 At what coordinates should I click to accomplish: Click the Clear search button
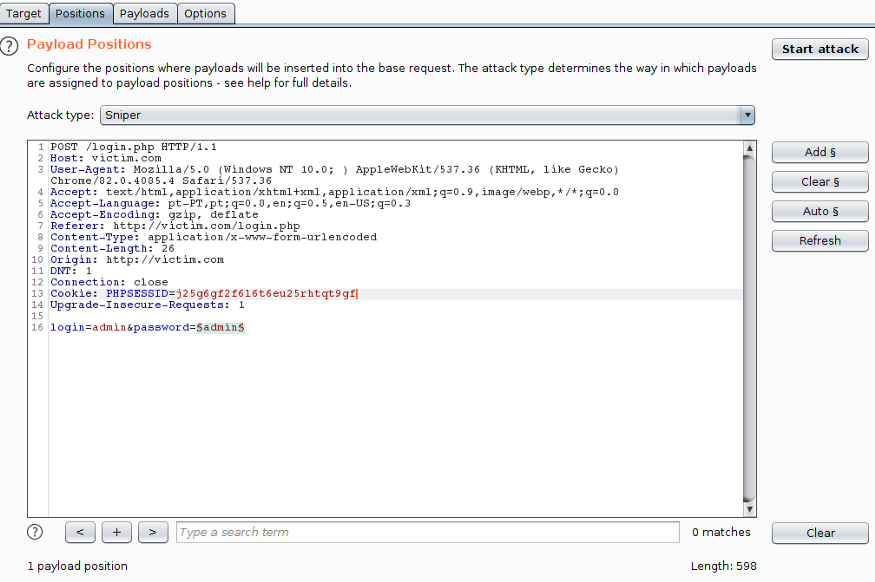point(820,533)
